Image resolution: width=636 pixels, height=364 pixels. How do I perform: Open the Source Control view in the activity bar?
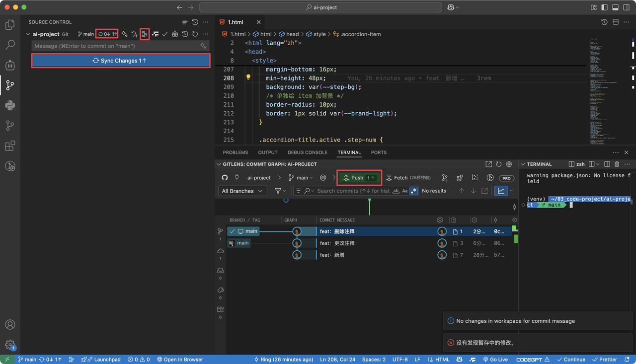pyautogui.click(x=10, y=85)
